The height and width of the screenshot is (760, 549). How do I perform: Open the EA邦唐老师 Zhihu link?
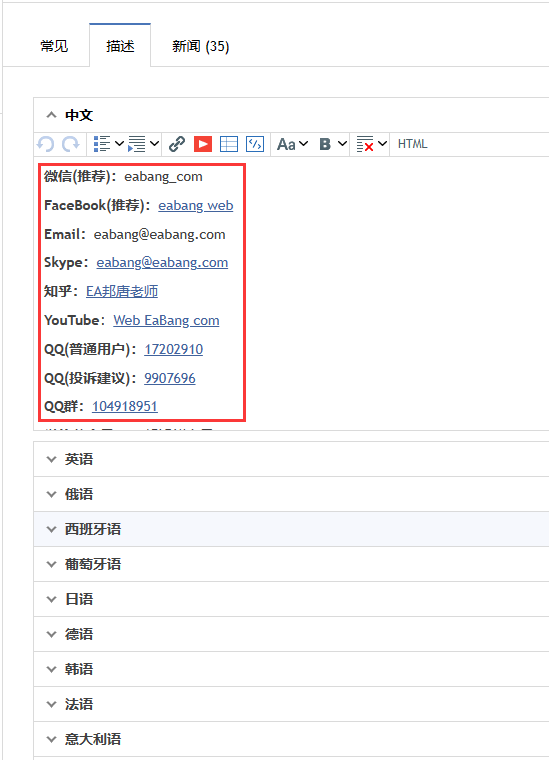(x=122, y=291)
